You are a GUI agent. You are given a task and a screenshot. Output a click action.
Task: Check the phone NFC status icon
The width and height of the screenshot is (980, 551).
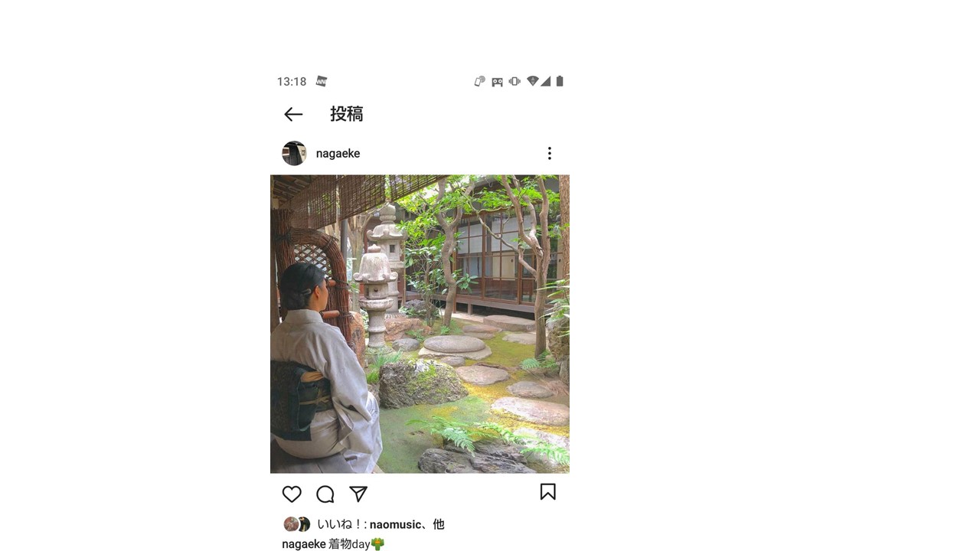[479, 81]
